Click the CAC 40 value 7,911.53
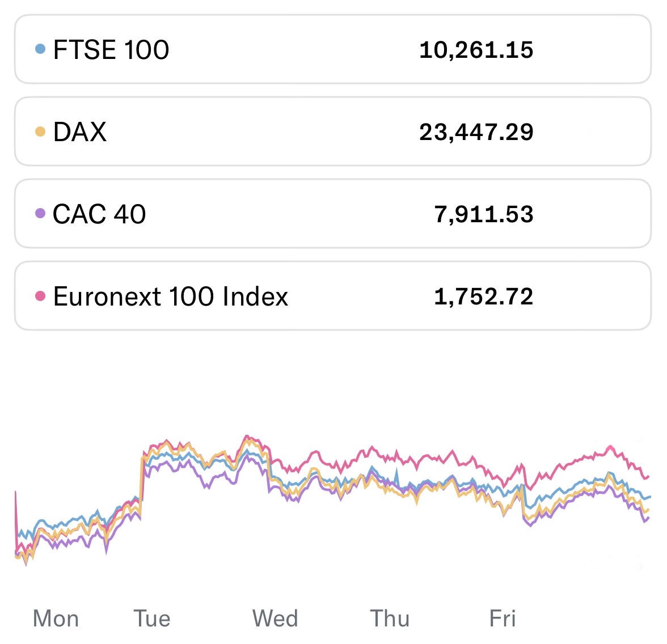 [x=483, y=214]
